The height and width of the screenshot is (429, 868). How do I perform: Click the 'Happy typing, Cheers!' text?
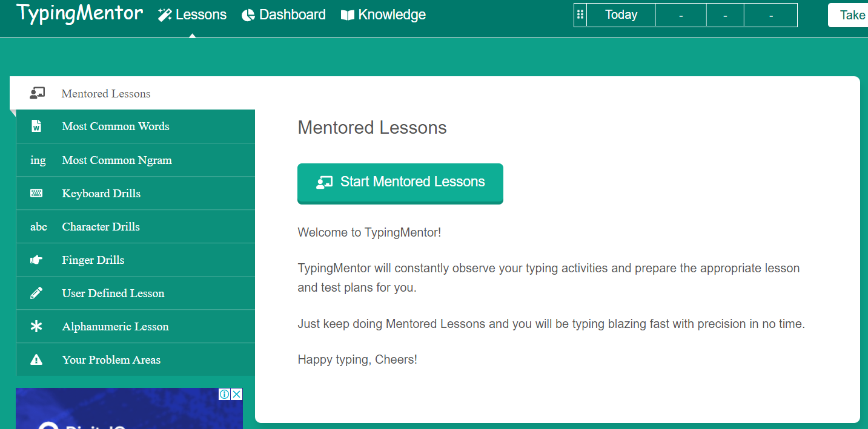click(357, 360)
